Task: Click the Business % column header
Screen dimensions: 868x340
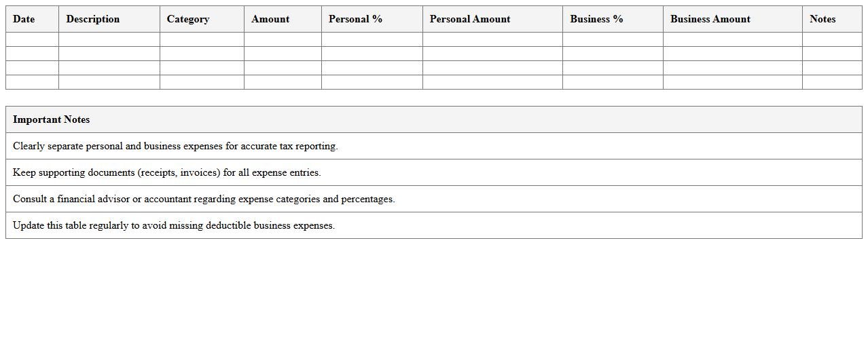Action: click(x=596, y=19)
